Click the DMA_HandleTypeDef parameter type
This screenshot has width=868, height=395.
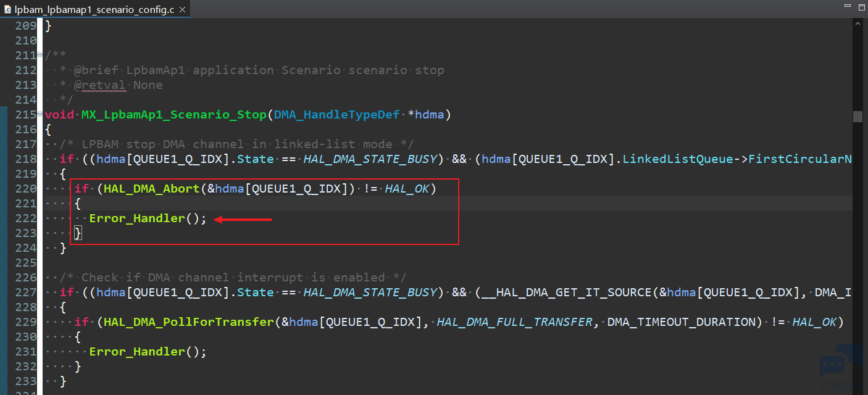tap(337, 115)
